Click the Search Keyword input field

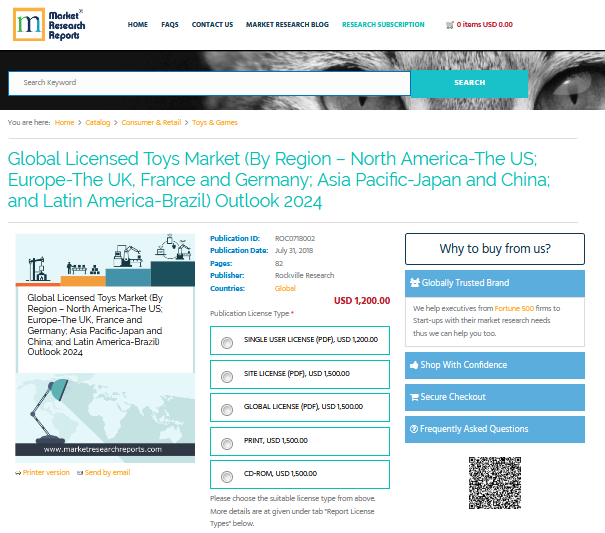210,83
